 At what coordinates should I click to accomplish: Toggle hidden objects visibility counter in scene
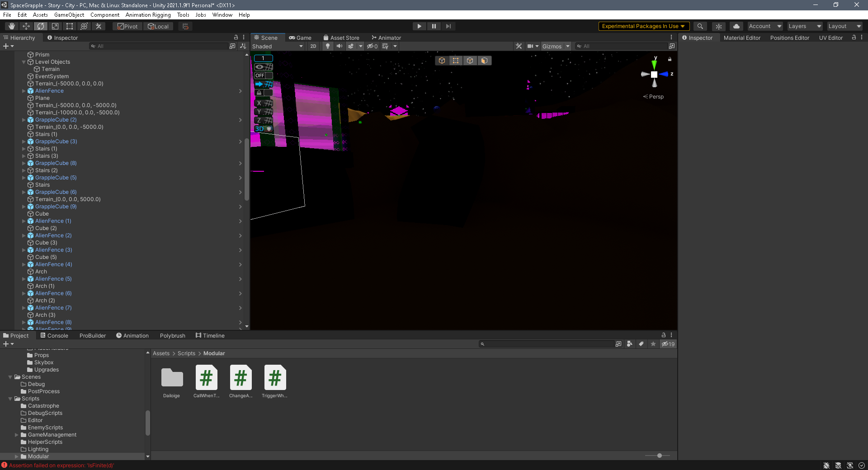pos(372,46)
